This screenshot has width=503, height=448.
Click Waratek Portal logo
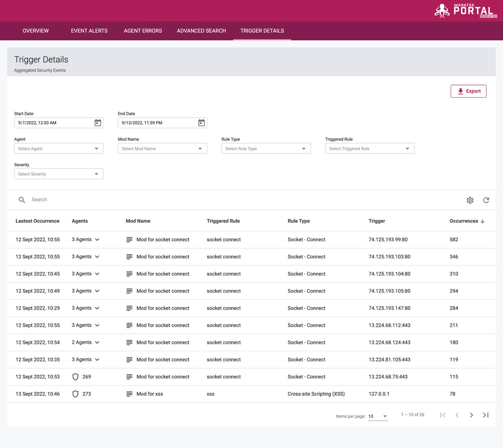[466, 11]
